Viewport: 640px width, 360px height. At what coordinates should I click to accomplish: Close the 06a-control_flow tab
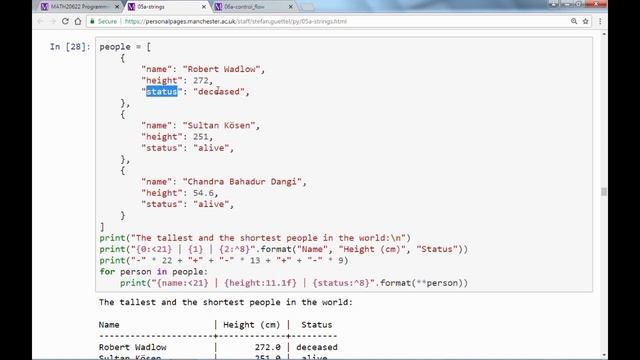click(291, 7)
